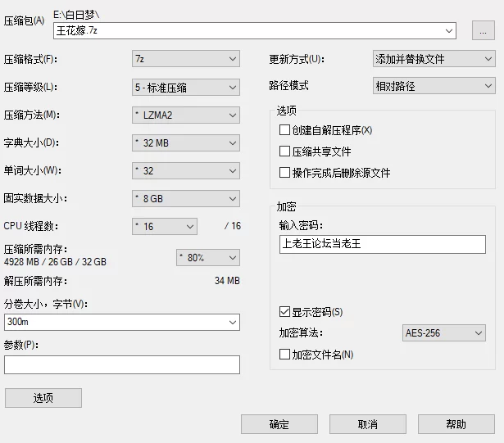Click the 选项 button at bottom left

pos(43,398)
